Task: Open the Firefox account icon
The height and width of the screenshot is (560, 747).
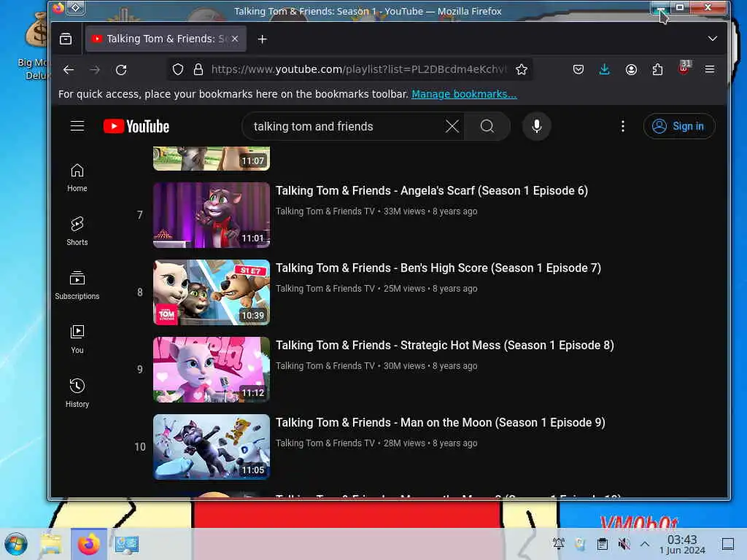Action: [x=631, y=69]
